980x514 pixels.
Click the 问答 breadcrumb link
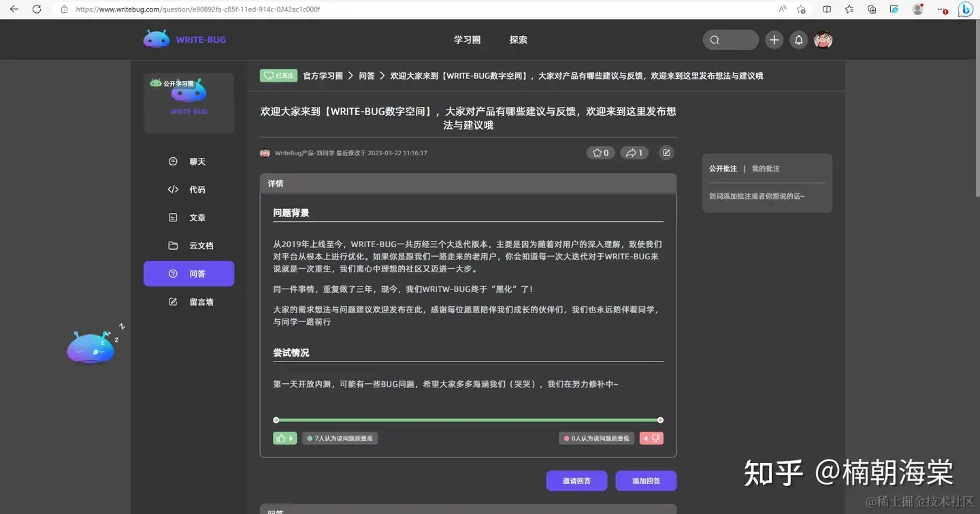point(367,76)
